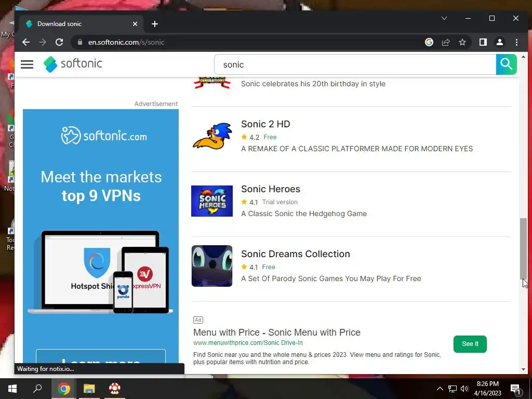Open a new browser tab

tap(155, 24)
